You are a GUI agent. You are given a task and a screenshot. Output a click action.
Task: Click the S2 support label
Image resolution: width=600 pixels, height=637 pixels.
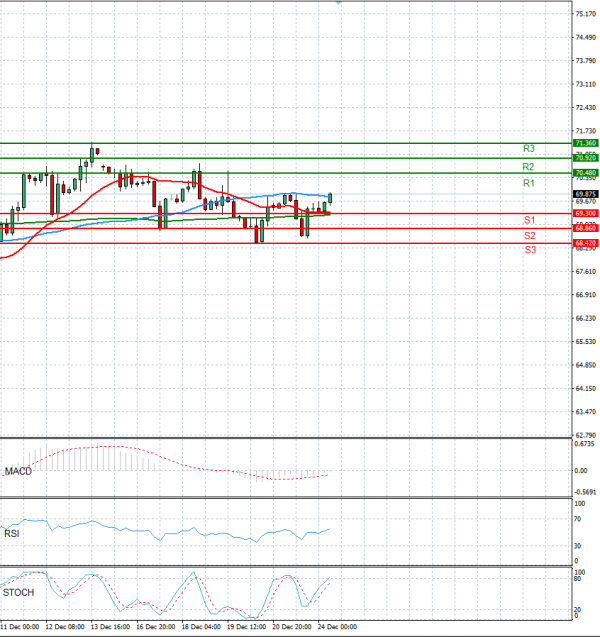[x=529, y=236]
